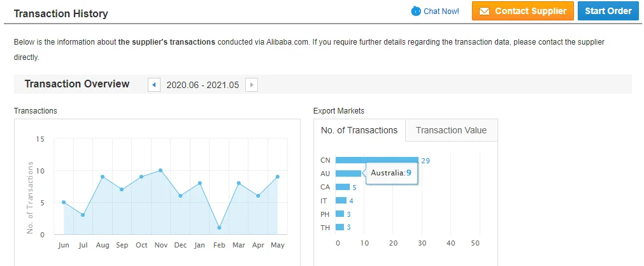Go to next date range arrow
The width and height of the screenshot is (644, 266).
pyautogui.click(x=252, y=85)
